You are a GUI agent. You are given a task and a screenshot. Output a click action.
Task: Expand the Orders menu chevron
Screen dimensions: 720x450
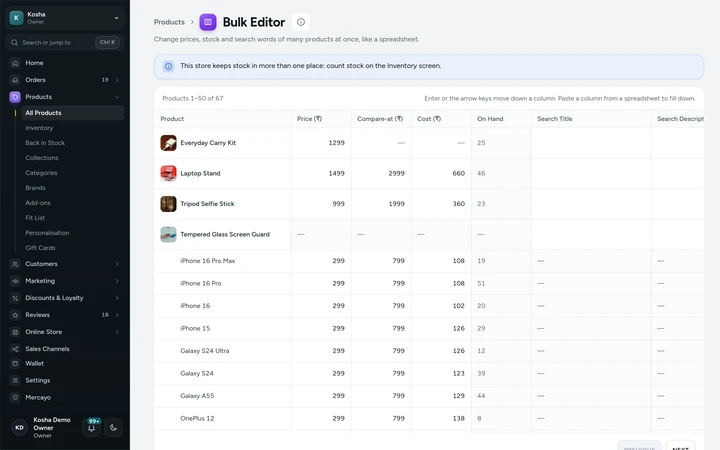coord(117,80)
